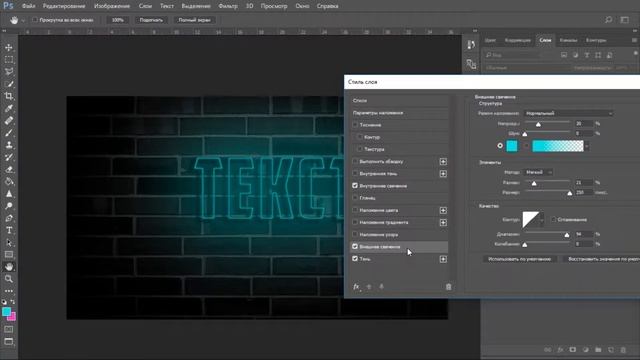Filter layers by type layer T icon
Viewport: 640px width, 360px height.
point(587,55)
